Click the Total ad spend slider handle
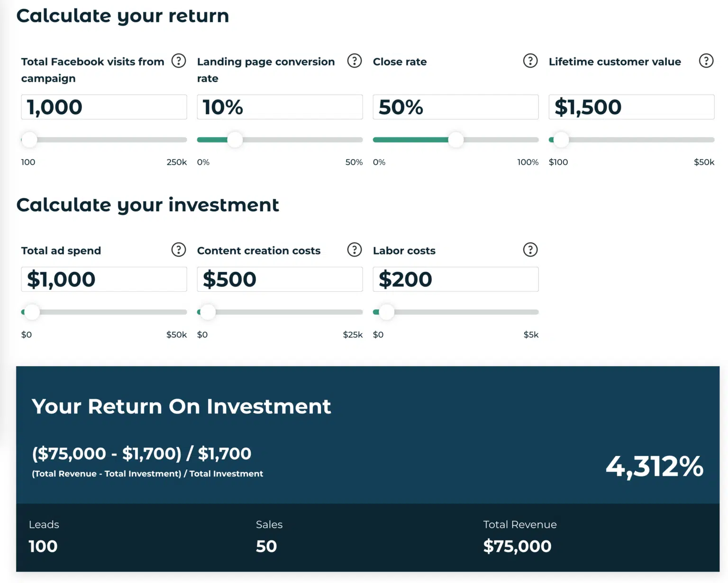 [x=32, y=312]
